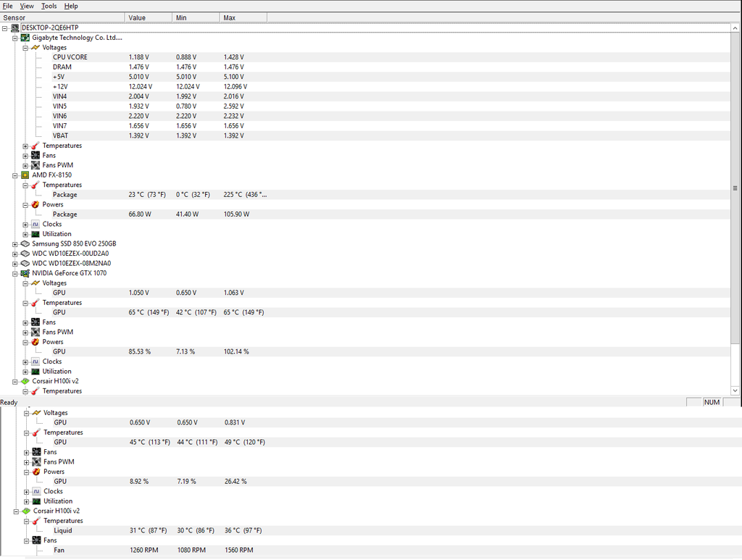Click the Temperatures icon above the Liquid row
This screenshot has width=742, height=560.
(36, 521)
